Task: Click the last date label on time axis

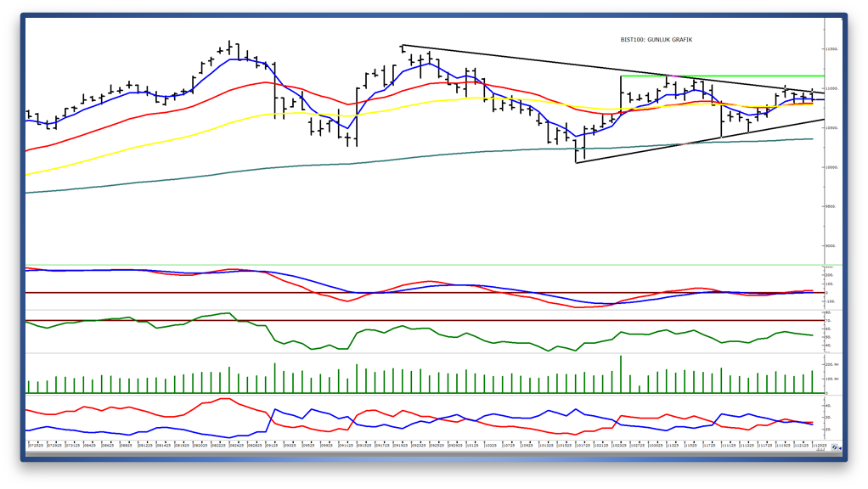Action: pyautogui.click(x=820, y=444)
